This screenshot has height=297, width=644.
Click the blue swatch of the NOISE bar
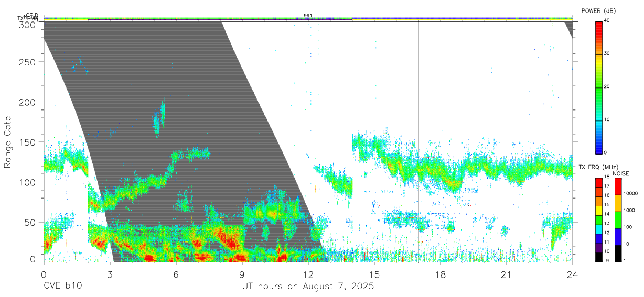click(x=618, y=237)
